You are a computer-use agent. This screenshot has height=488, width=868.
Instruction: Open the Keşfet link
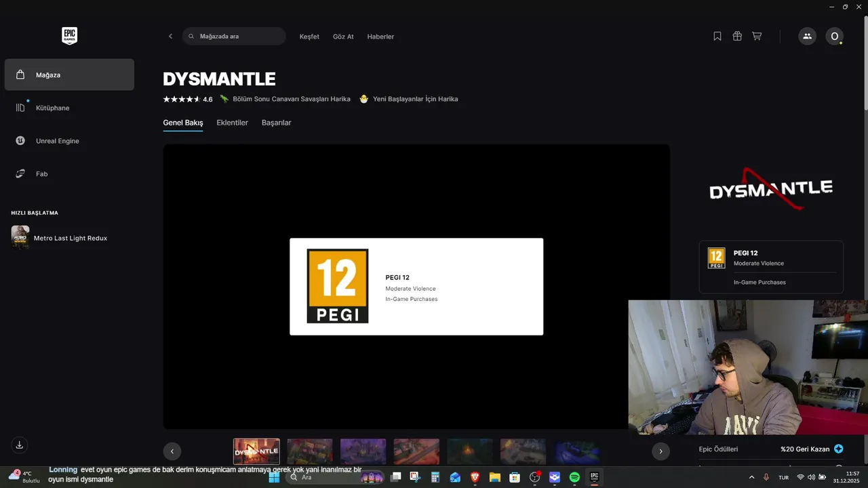(x=309, y=37)
